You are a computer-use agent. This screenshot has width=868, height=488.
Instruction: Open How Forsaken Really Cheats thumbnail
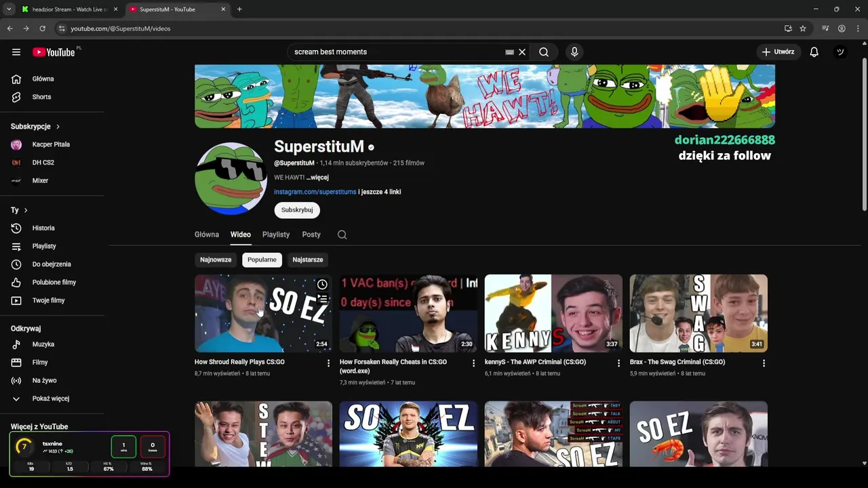(408, 313)
